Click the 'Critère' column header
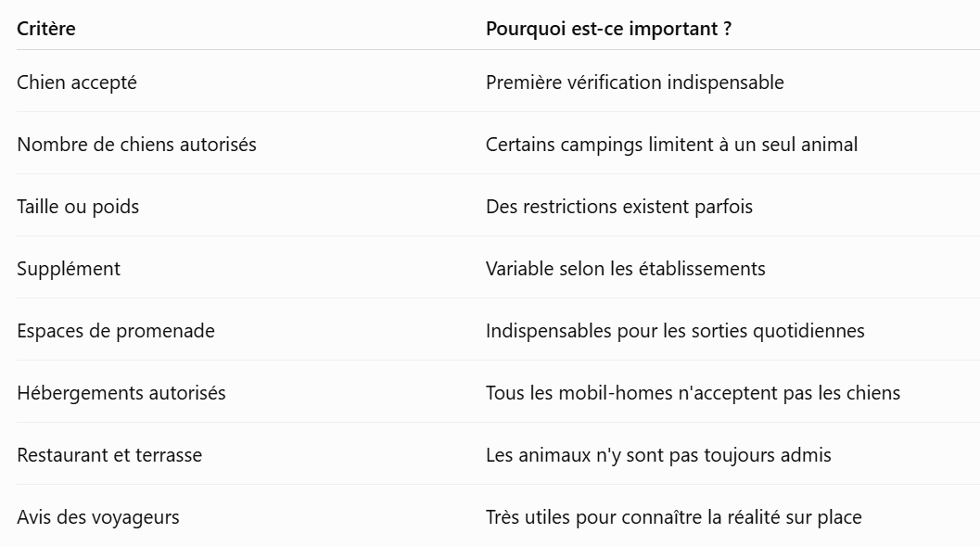The image size is (980, 546). (46, 29)
